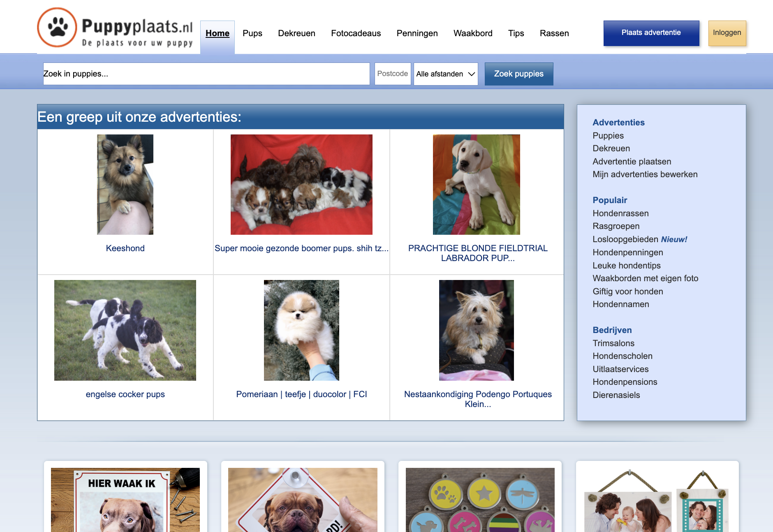Image resolution: width=773 pixels, height=532 pixels.
Task: Open Losloopgebieden Nieuw! link
Action: pos(640,239)
